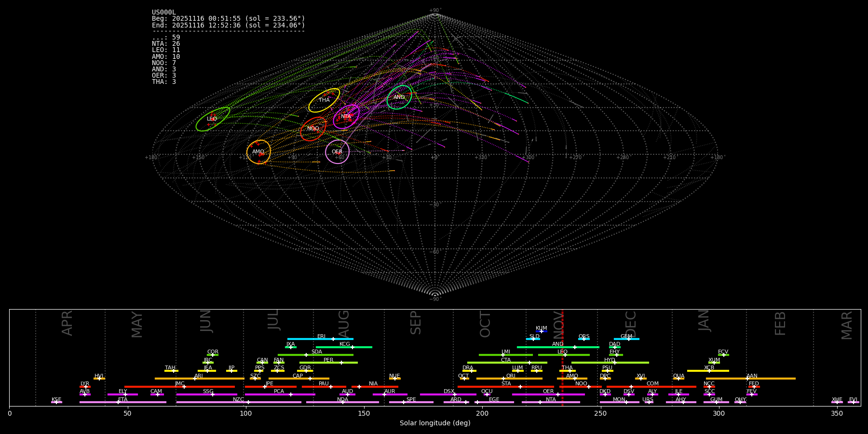Click the US000L station header text
868x434 pixels.
[x=164, y=13]
